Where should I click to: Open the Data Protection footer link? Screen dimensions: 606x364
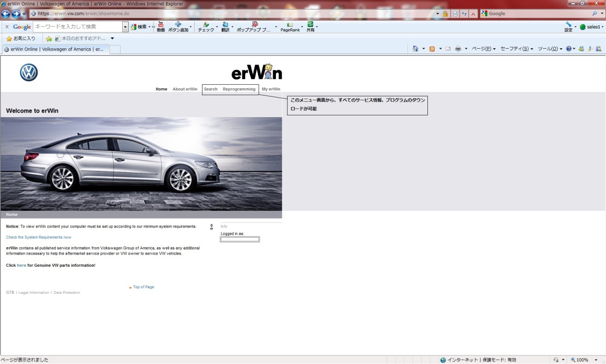(x=67, y=293)
